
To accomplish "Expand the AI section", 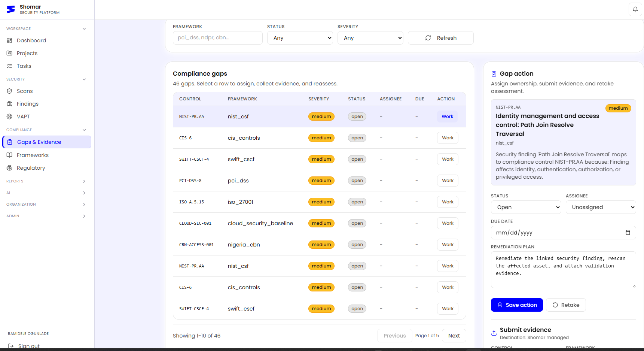I will pos(46,193).
